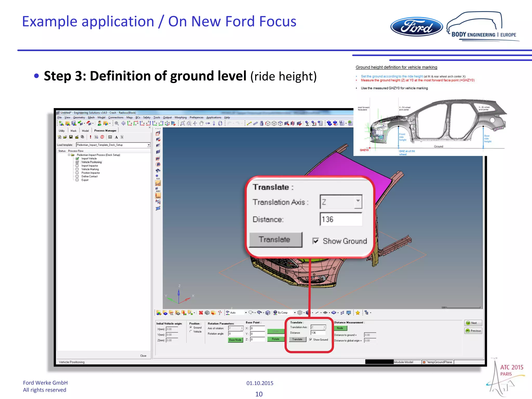The height and width of the screenshot is (399, 532).
Task: Click the binoculars find icon in vertical toolbar
Action: 158,171
